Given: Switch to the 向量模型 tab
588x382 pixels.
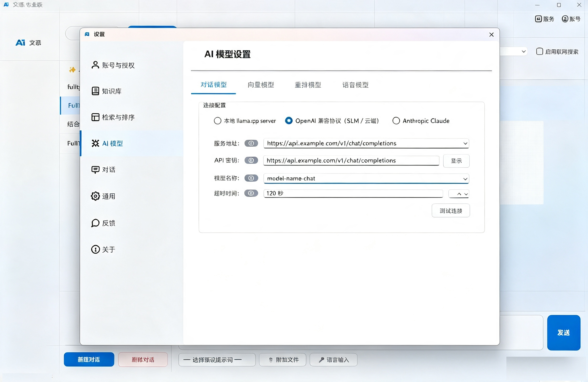Looking at the screenshot, I should coord(261,85).
